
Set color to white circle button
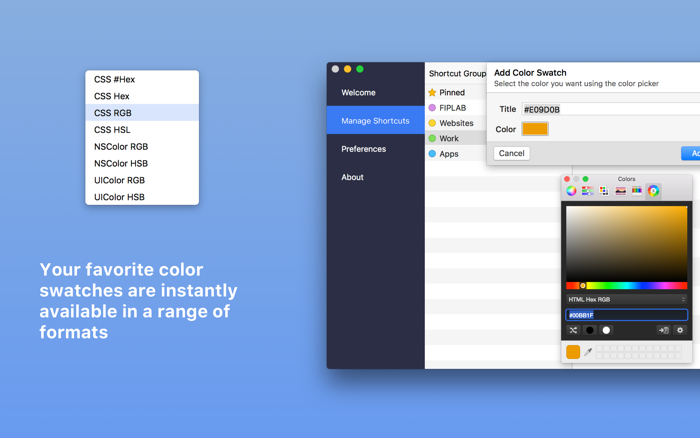[606, 330]
